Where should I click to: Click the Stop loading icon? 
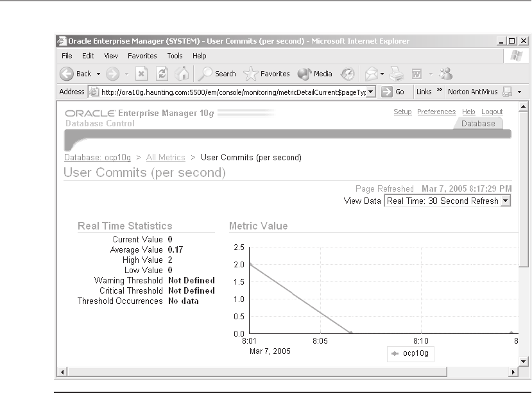(141, 74)
